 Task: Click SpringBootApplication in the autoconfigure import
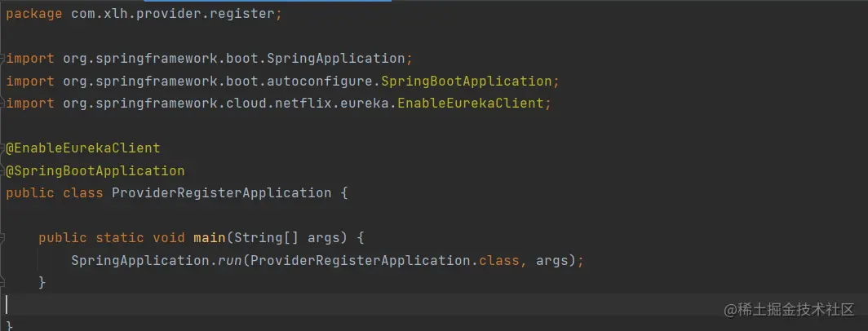coord(466,82)
